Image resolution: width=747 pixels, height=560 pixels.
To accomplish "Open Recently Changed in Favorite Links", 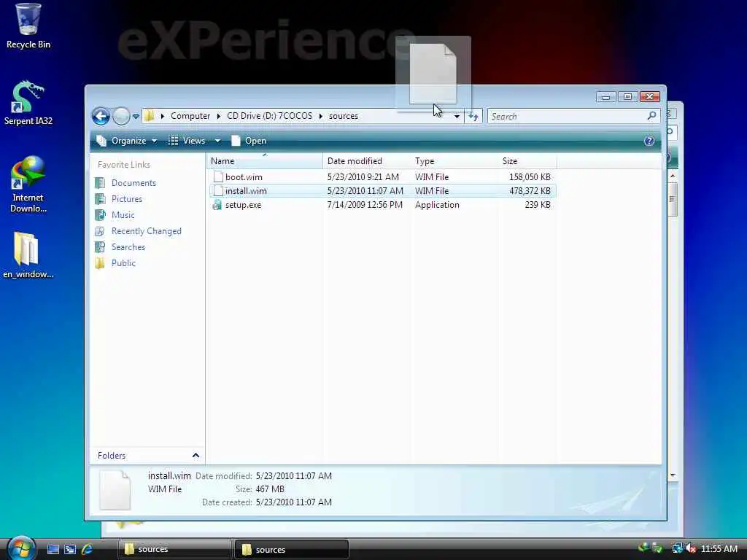I will click(146, 231).
